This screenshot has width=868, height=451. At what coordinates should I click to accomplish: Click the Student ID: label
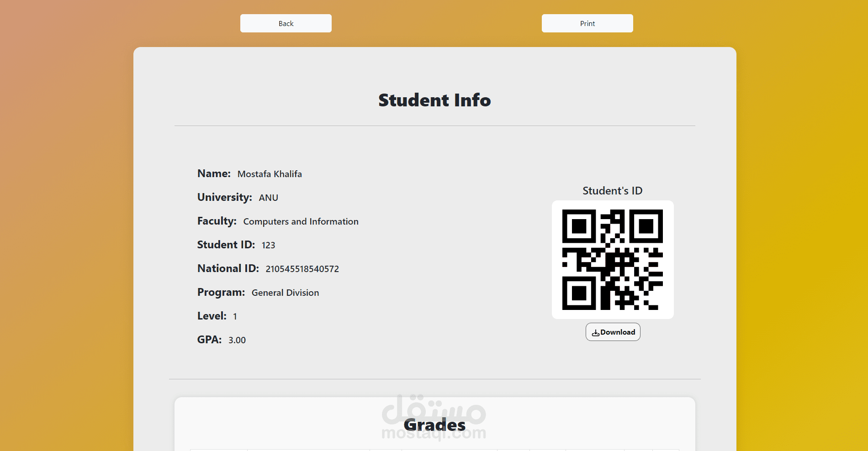(226, 245)
